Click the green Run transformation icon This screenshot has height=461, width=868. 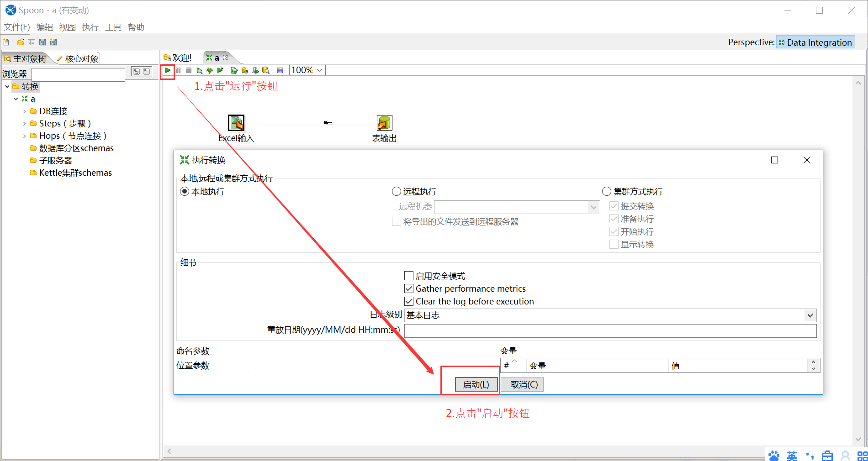click(168, 70)
